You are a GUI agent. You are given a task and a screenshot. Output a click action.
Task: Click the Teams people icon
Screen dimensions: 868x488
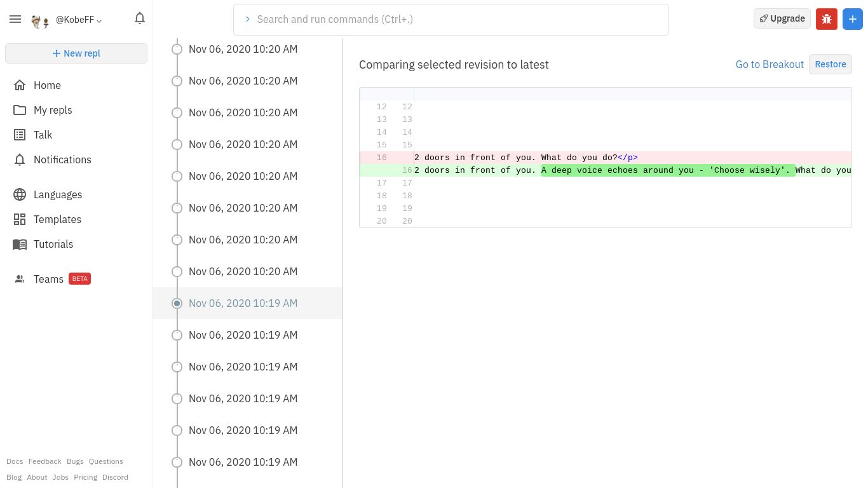pyautogui.click(x=20, y=279)
